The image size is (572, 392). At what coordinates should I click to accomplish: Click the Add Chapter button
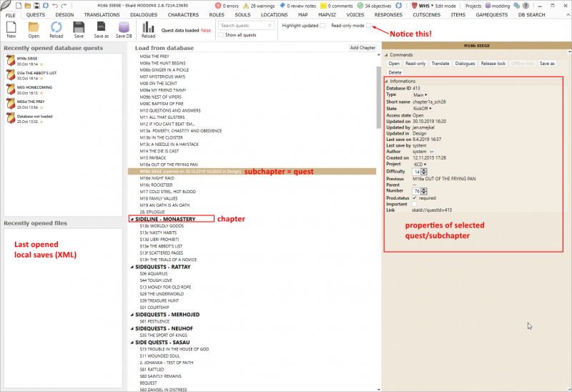coord(363,48)
